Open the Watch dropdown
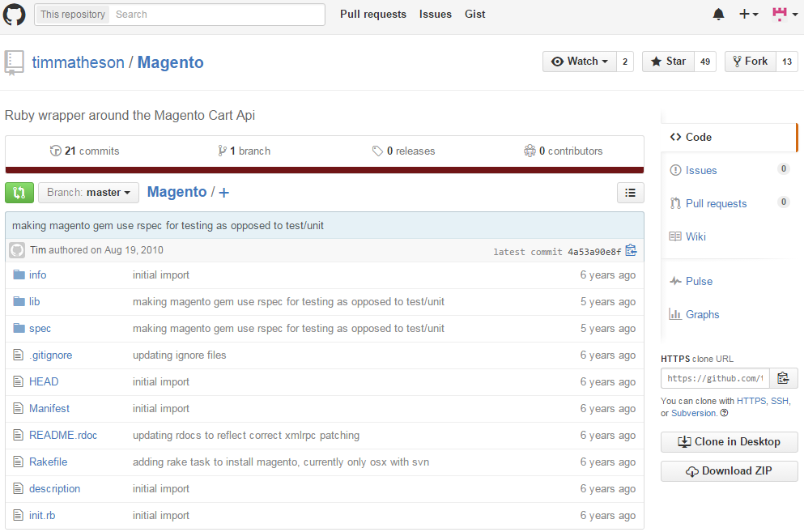The width and height of the screenshot is (804, 532). click(x=579, y=62)
